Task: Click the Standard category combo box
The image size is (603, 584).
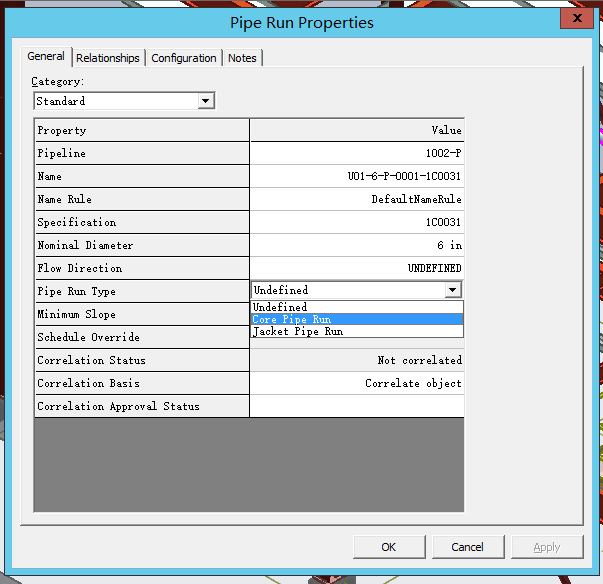Action: (124, 101)
